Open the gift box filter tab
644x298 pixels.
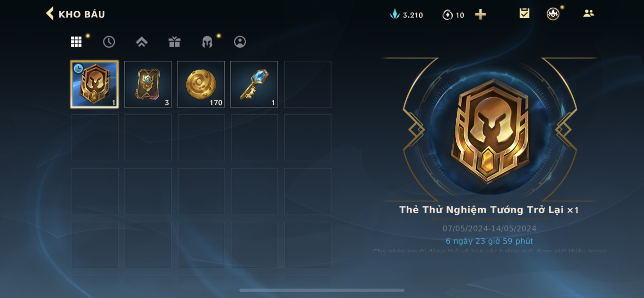174,42
